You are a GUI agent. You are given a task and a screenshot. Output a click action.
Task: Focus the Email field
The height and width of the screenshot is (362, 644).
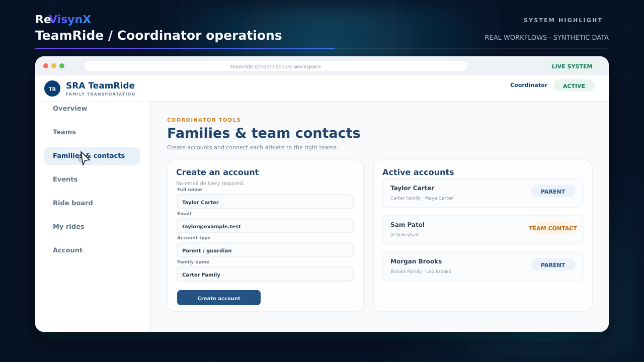click(x=265, y=226)
